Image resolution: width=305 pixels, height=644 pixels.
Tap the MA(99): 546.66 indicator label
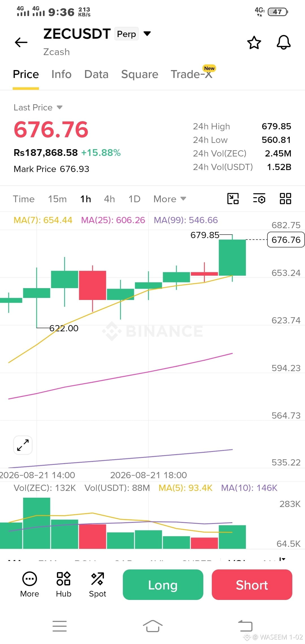[x=186, y=220]
